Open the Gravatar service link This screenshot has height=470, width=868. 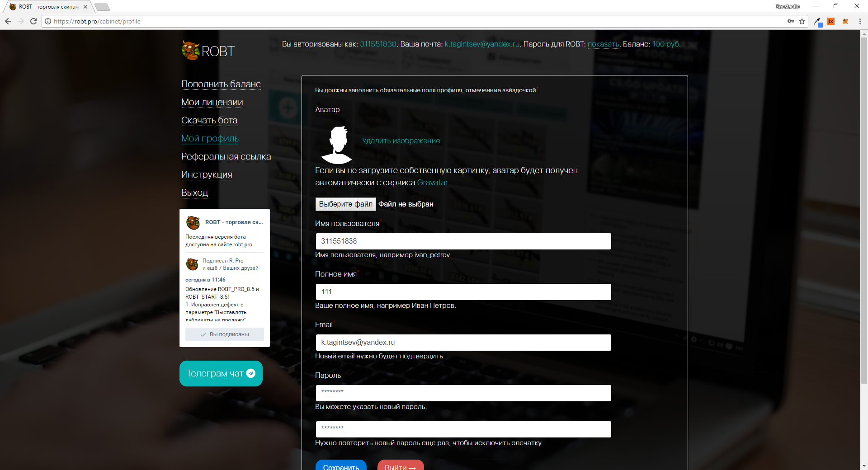(x=432, y=183)
